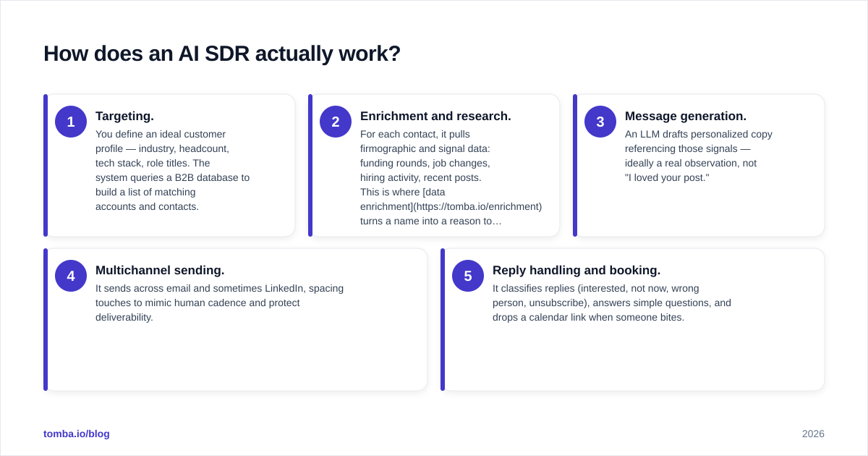Open the tomba.io/blog footer link
This screenshot has width=868, height=456.
point(77,434)
